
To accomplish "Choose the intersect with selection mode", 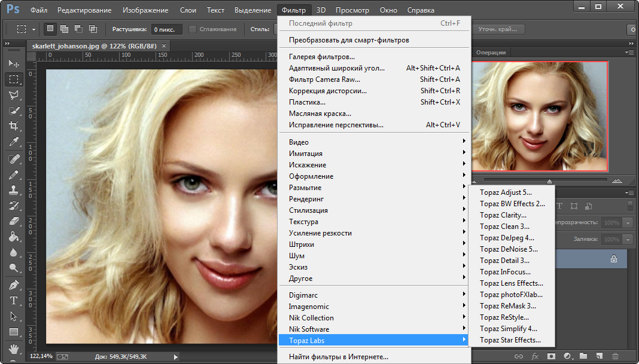I will [93, 29].
